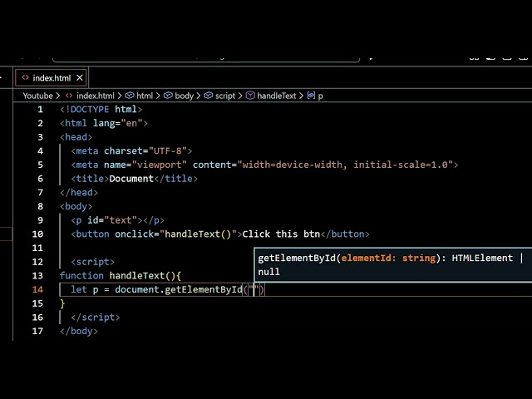Expand the chevron after script breadcrumb

tap(240, 96)
